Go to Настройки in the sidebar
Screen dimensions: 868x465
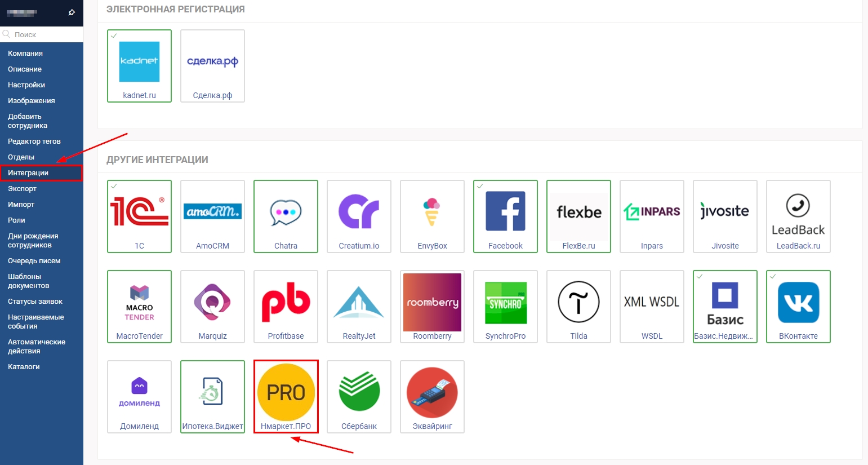click(26, 85)
